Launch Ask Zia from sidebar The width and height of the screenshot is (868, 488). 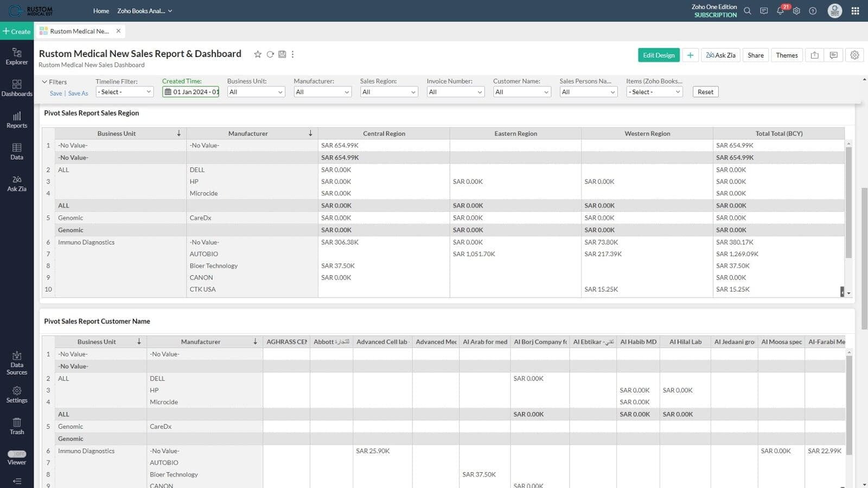coord(17,183)
